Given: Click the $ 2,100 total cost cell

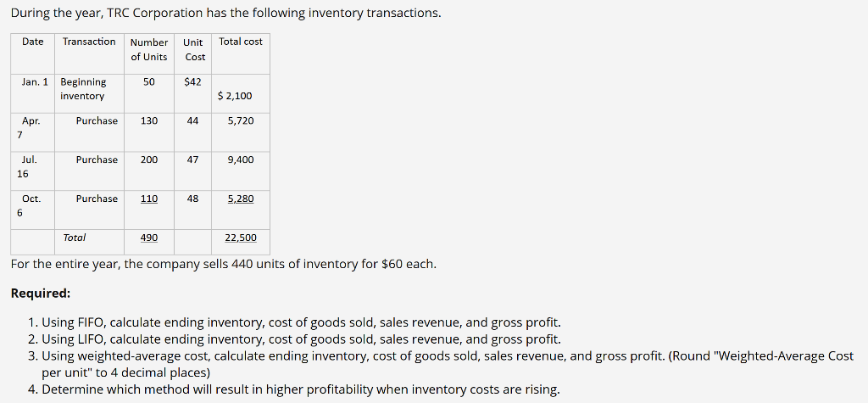Looking at the screenshot, I should [x=241, y=95].
